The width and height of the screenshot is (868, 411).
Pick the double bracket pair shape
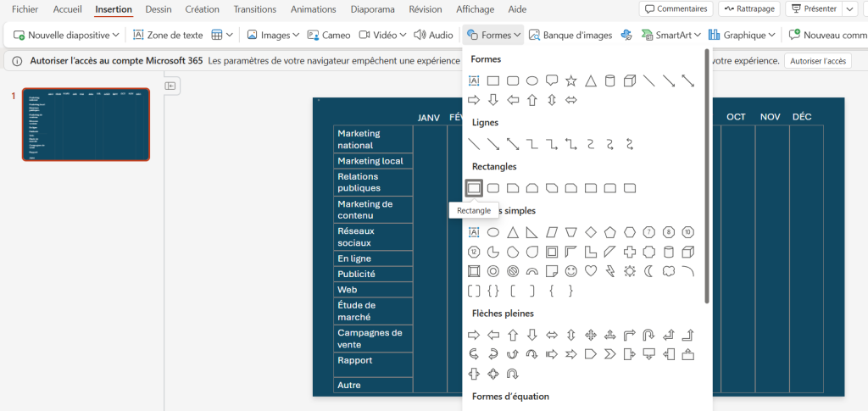pyautogui.click(x=474, y=291)
